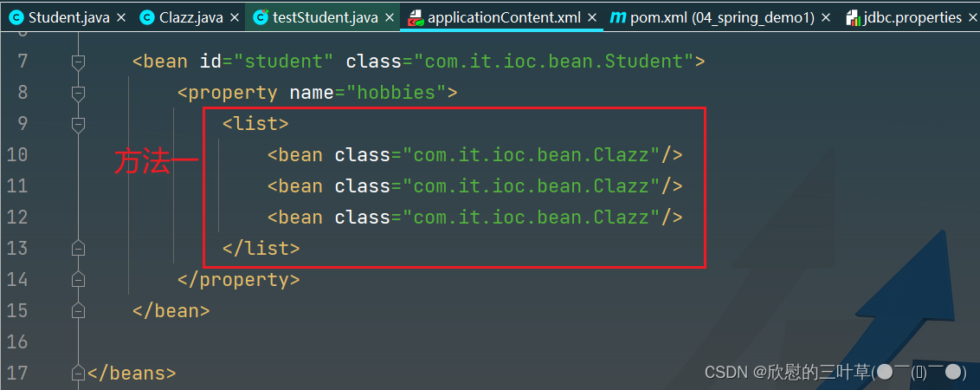The image size is (980, 390).
Task: Click the jdbc.properties file type icon
Action: point(852,17)
